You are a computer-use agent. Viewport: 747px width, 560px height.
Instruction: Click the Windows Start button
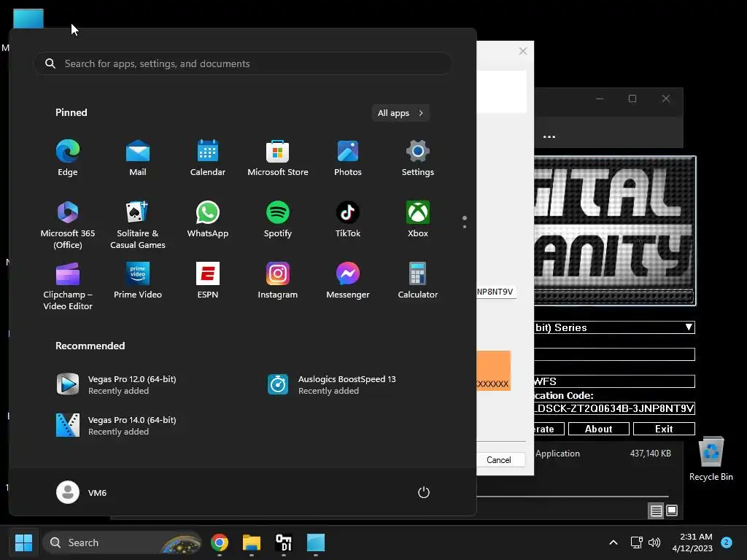[x=23, y=542]
